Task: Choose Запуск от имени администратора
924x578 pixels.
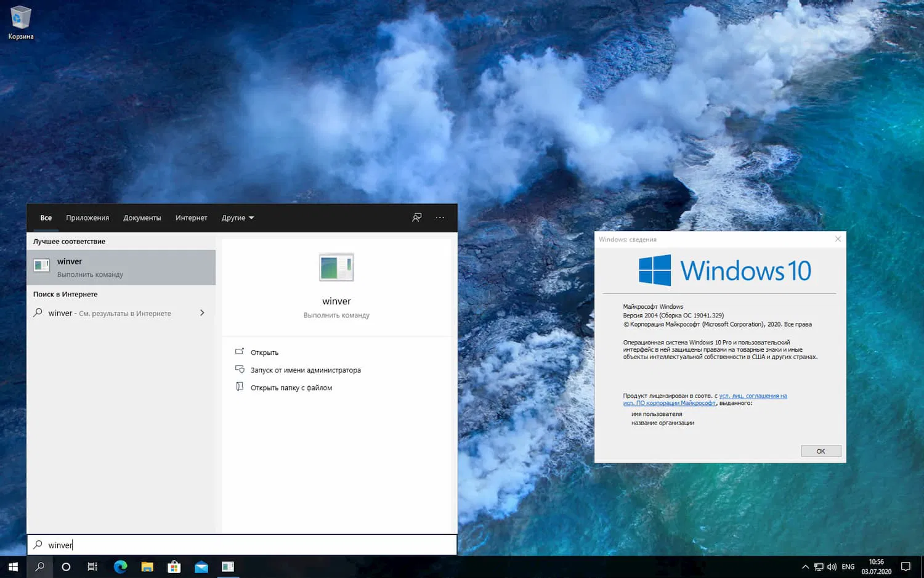Action: 306,370
